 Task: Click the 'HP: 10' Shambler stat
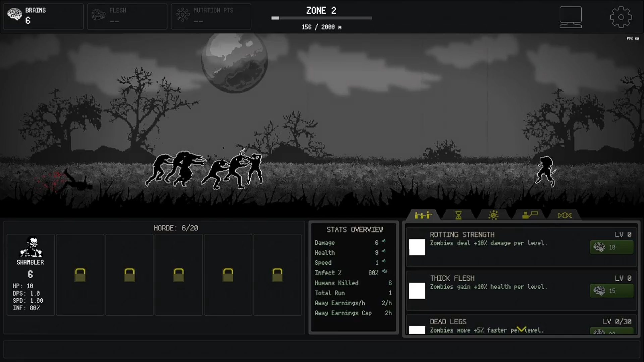[23, 286]
